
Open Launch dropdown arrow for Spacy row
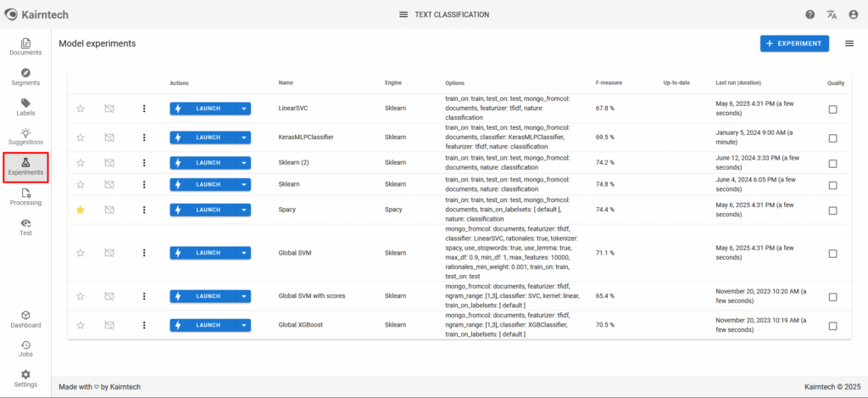click(x=244, y=210)
